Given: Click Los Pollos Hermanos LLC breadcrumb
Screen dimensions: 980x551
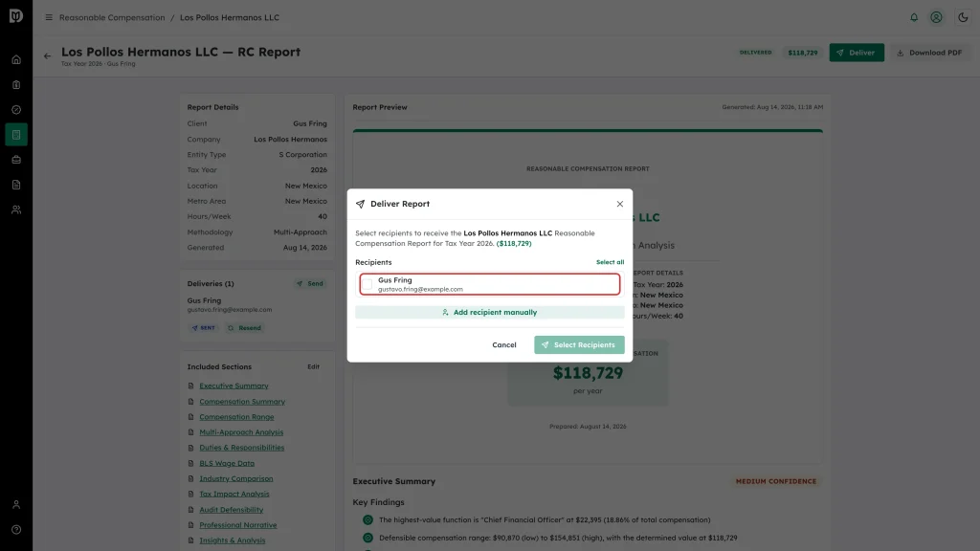Looking at the screenshot, I should tap(230, 17).
